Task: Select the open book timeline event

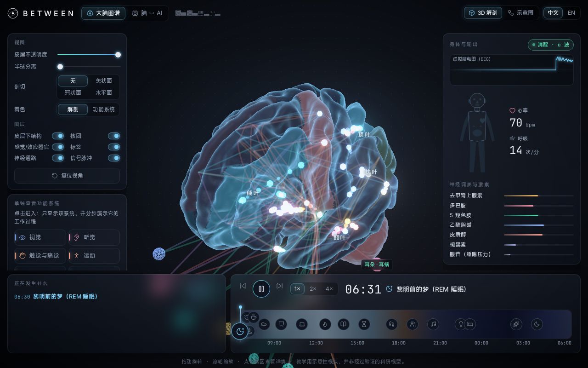Action: (x=343, y=324)
